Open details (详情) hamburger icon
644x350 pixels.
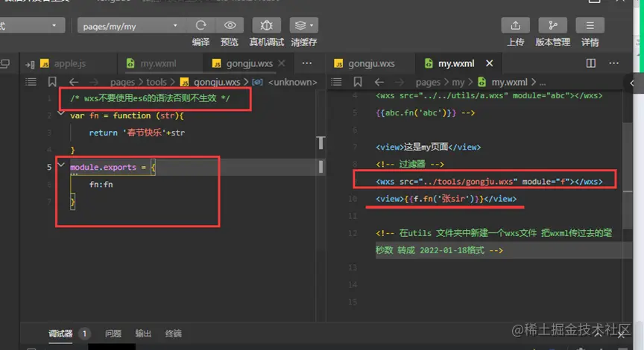click(x=590, y=25)
